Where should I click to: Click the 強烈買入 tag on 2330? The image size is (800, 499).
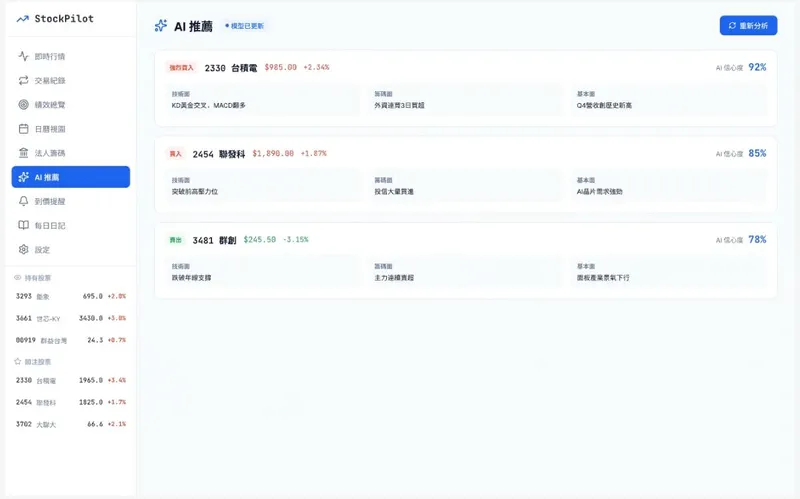[x=182, y=68]
